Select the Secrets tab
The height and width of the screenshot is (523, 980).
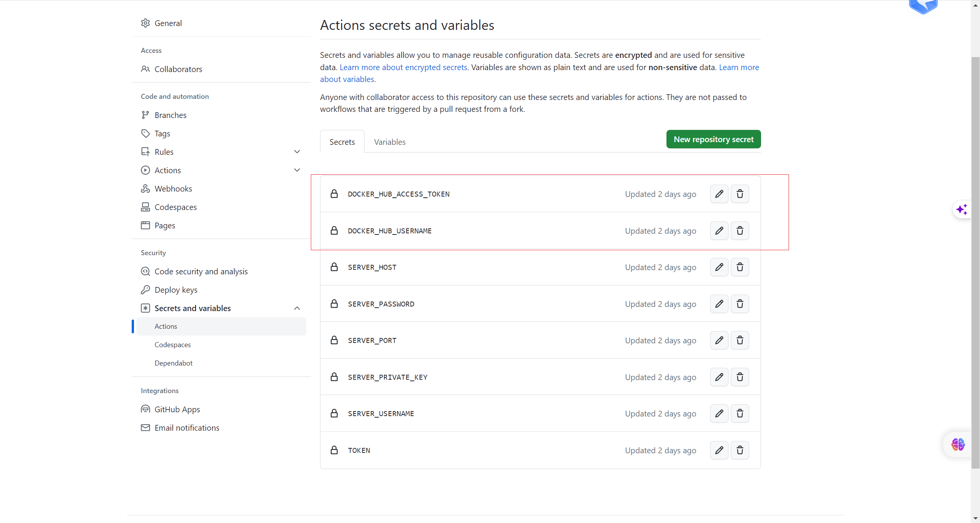coord(342,142)
